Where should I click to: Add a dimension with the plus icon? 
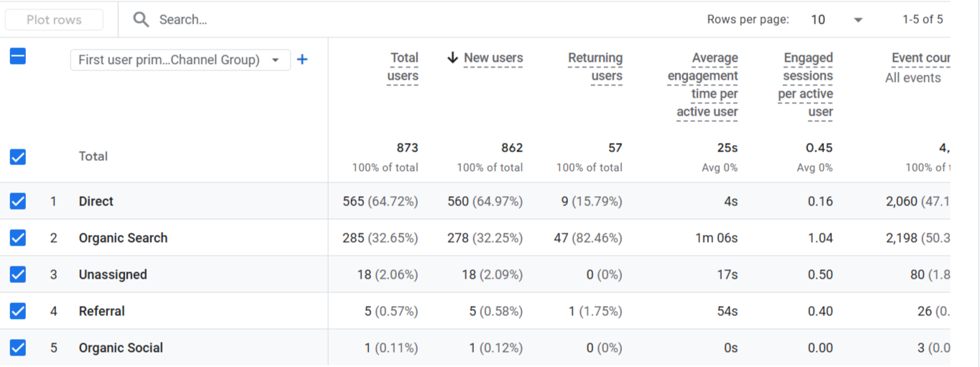(x=302, y=60)
